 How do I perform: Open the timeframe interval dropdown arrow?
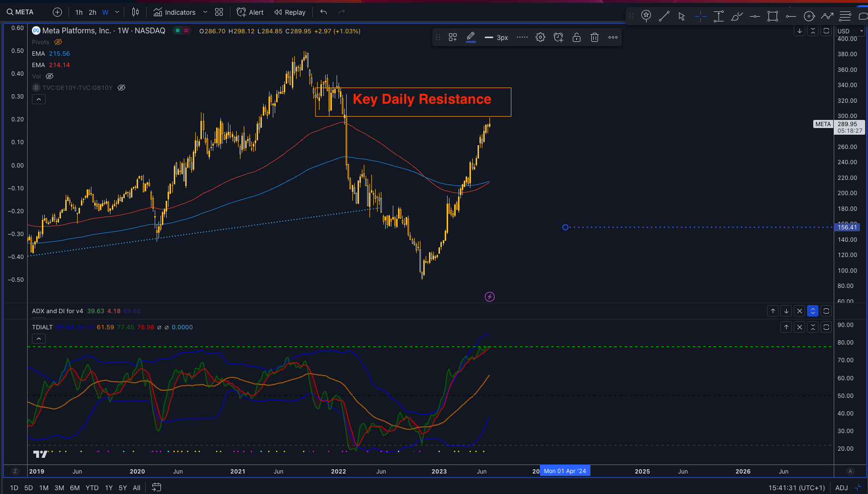pyautogui.click(x=117, y=12)
